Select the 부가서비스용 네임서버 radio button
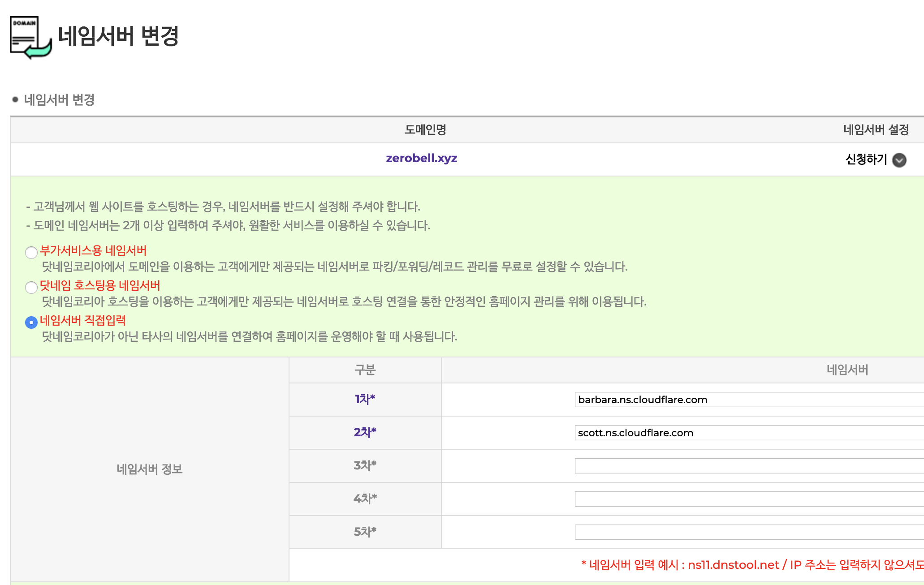This screenshot has height=585, width=924. [x=31, y=253]
